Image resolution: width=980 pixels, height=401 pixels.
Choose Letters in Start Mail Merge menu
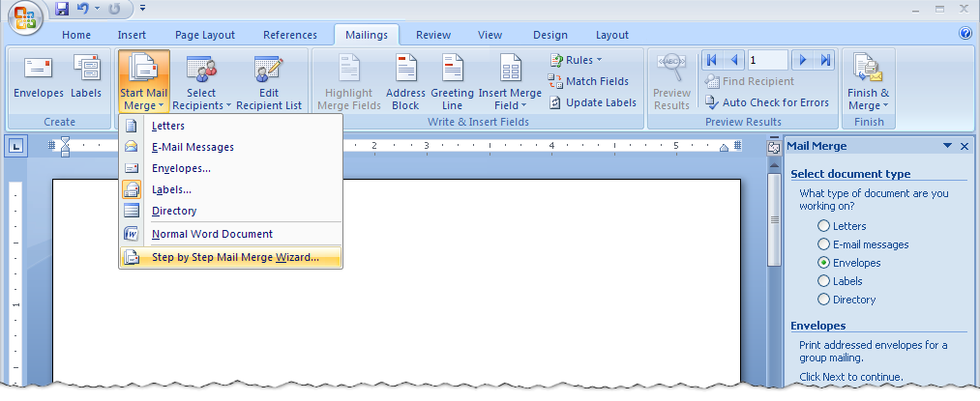[x=230, y=126]
